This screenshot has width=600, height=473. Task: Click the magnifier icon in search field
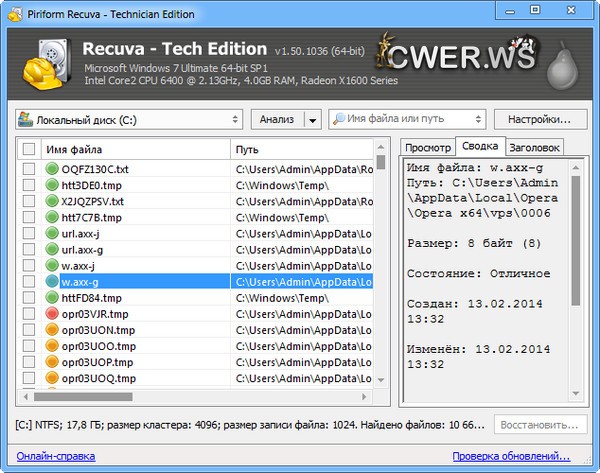coord(340,119)
